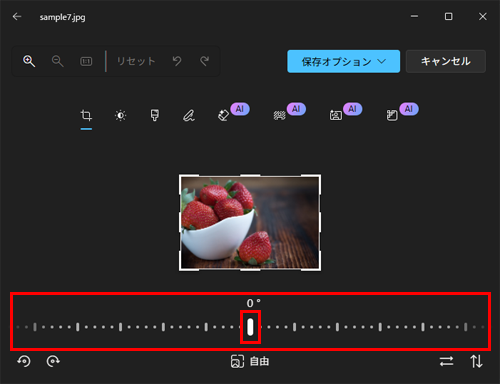Click the top-left crop corner handle
This screenshot has width=500, height=384.
pyautogui.click(x=181, y=176)
